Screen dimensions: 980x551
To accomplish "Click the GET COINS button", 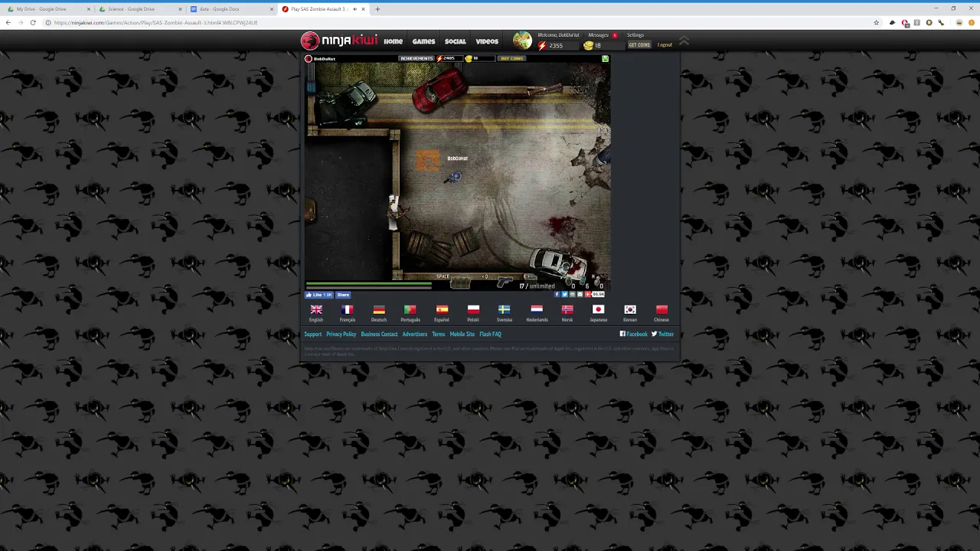I will click(639, 45).
